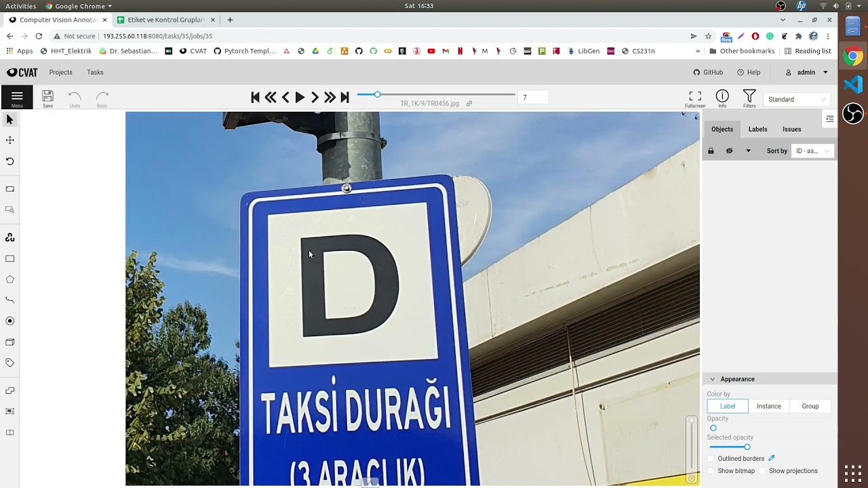
Task: Switch to Etiket ve Kontrol Gruplari browser tab
Action: tap(166, 20)
